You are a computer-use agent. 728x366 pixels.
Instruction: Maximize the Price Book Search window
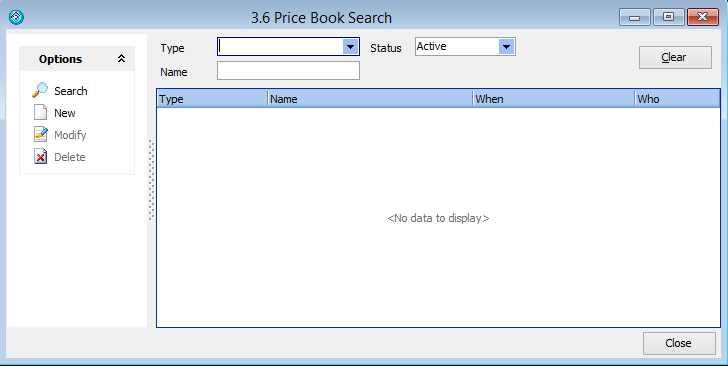pos(669,17)
